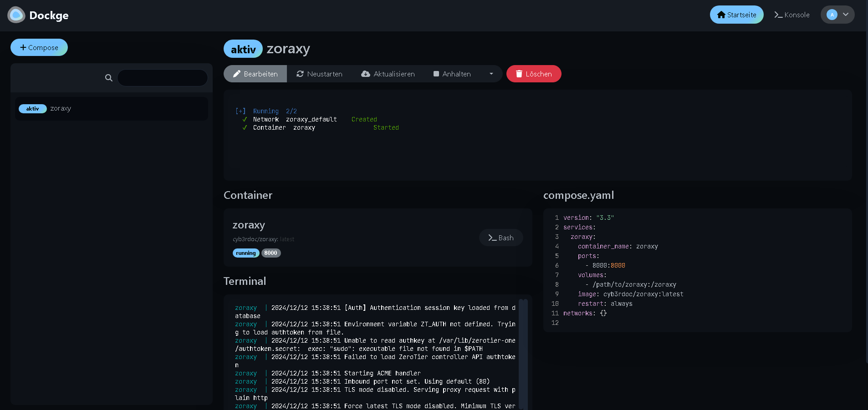Create a new stack with Compose button
The height and width of the screenshot is (410, 868).
(39, 47)
